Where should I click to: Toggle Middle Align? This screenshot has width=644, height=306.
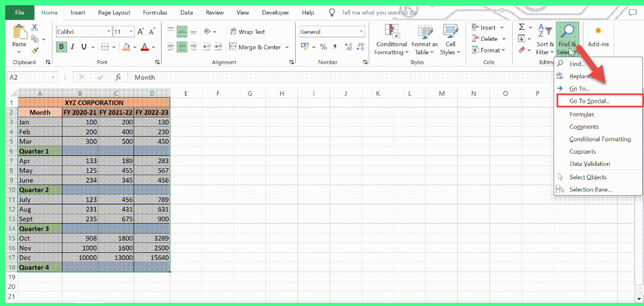182,32
